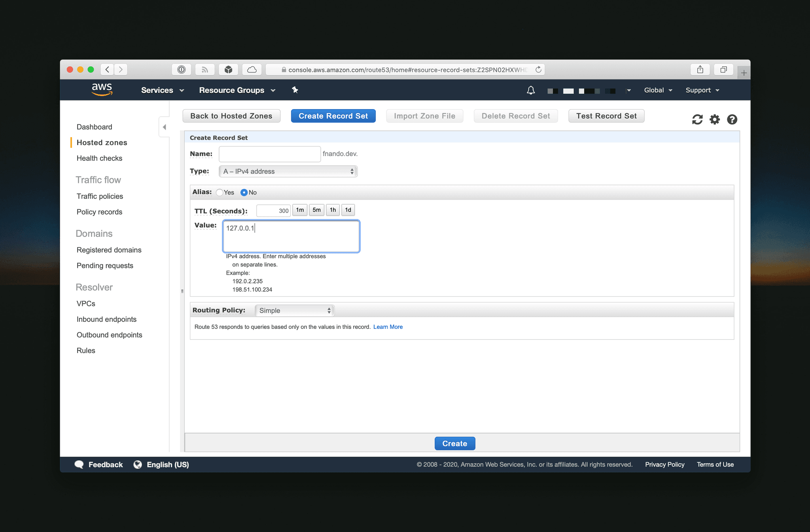The width and height of the screenshot is (810, 532).
Task: Open Route 53 settings via gear icon
Action: click(x=714, y=119)
